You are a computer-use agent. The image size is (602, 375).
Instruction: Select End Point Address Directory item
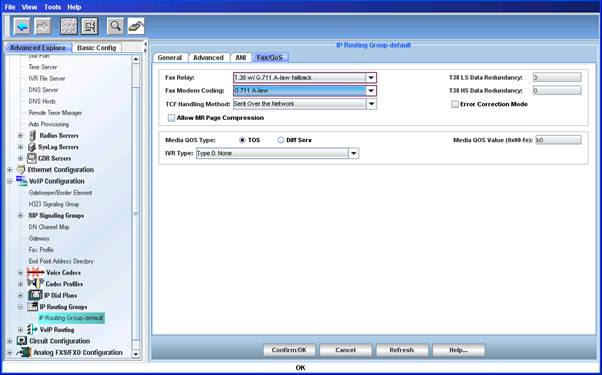[61, 261]
